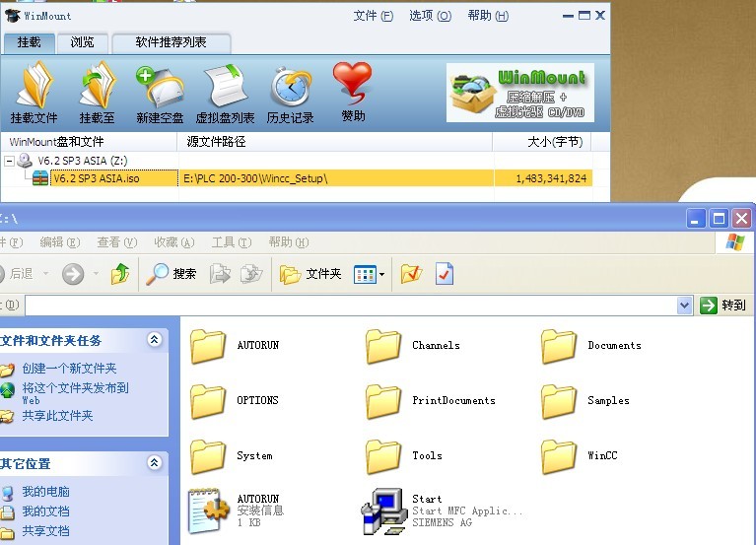The image size is (756, 545).
Task: Maximize the WinMount window
Action: click(x=584, y=16)
